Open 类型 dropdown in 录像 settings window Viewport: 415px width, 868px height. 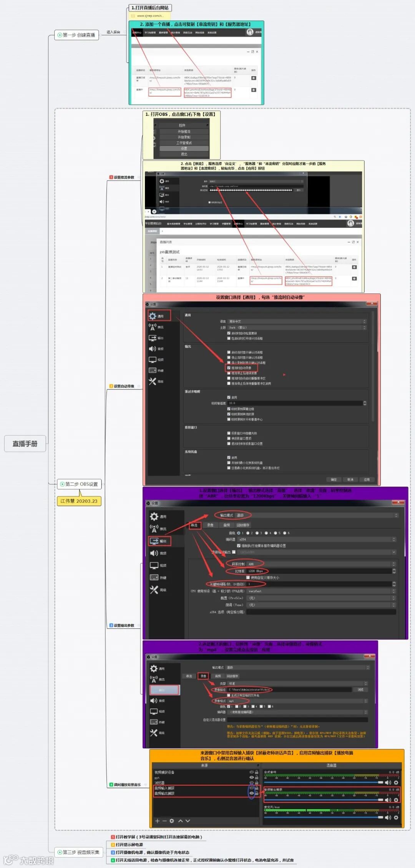point(297,684)
